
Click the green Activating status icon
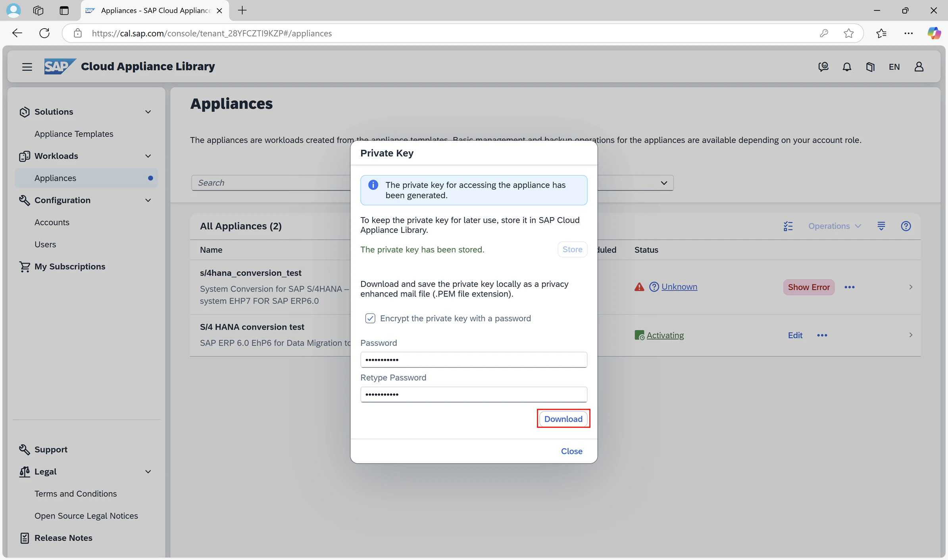[639, 335]
